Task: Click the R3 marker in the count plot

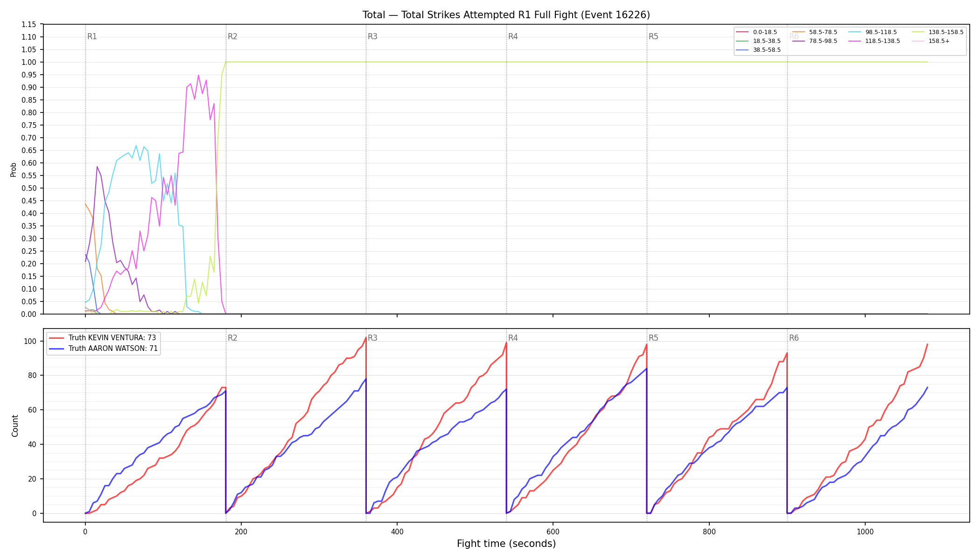Action: pos(372,338)
